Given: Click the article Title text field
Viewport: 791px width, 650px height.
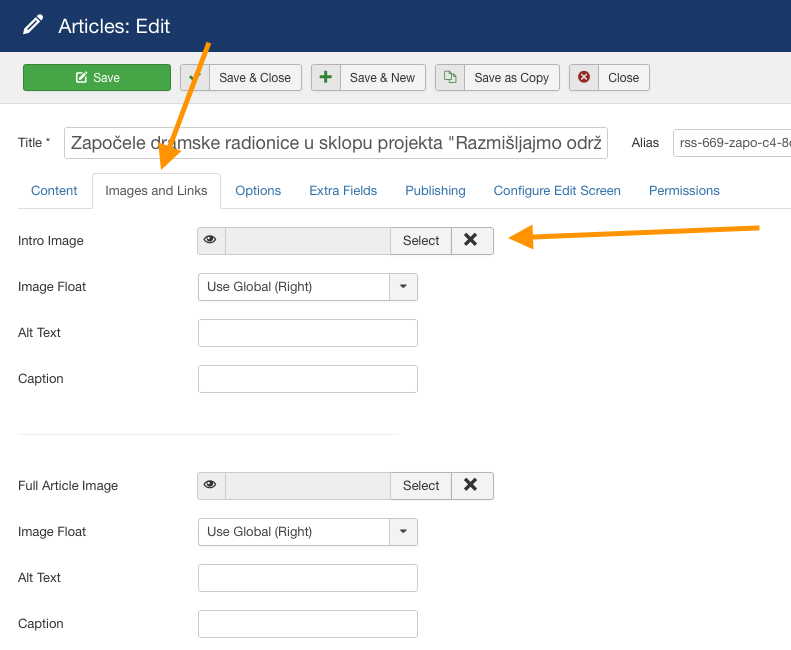Looking at the screenshot, I should [336, 143].
